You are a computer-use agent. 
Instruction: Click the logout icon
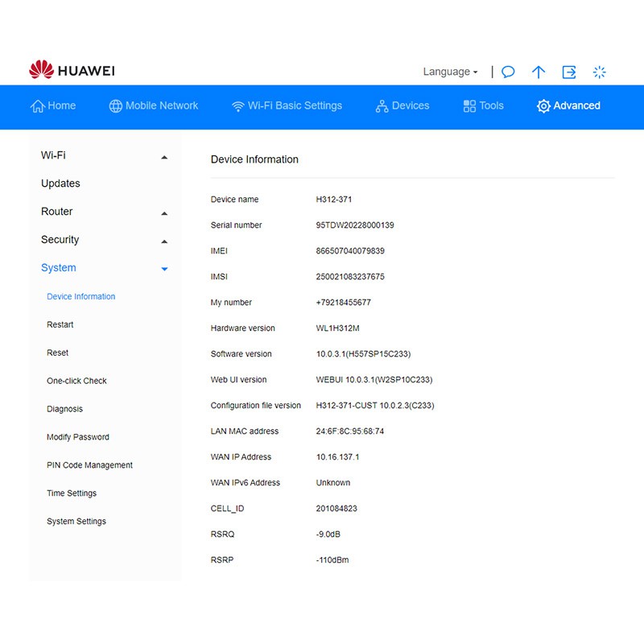(569, 72)
